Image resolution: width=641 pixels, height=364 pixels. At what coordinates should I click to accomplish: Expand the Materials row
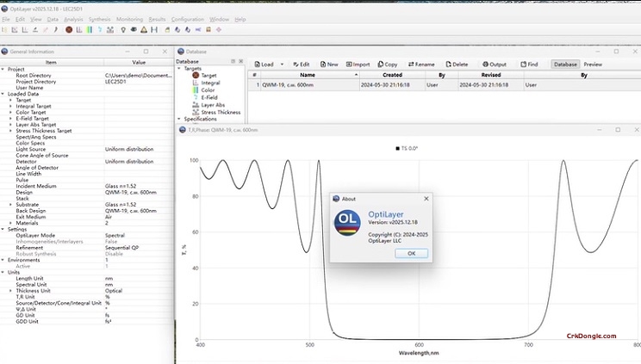pyautogui.click(x=10, y=223)
